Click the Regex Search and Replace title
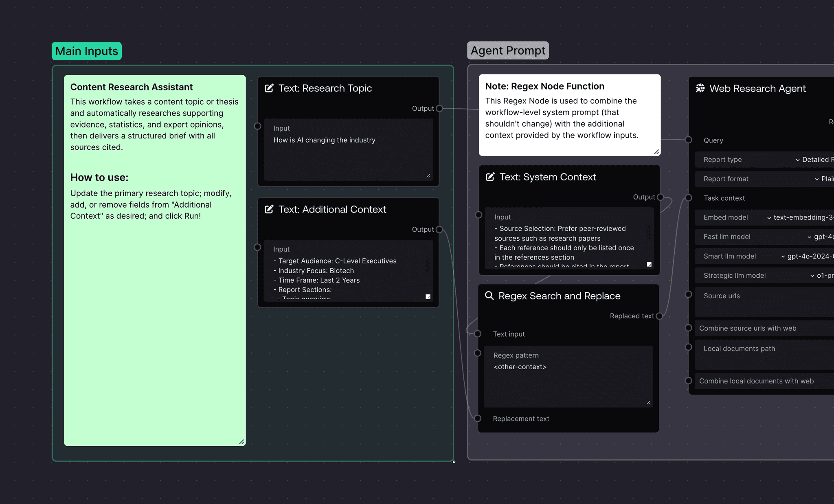834x504 pixels. (x=559, y=296)
